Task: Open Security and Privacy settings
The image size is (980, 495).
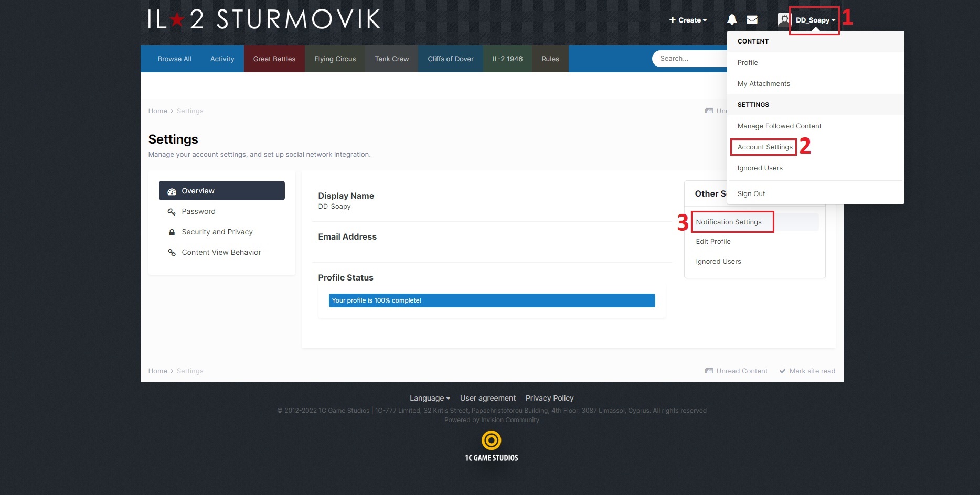Action: tap(221, 232)
